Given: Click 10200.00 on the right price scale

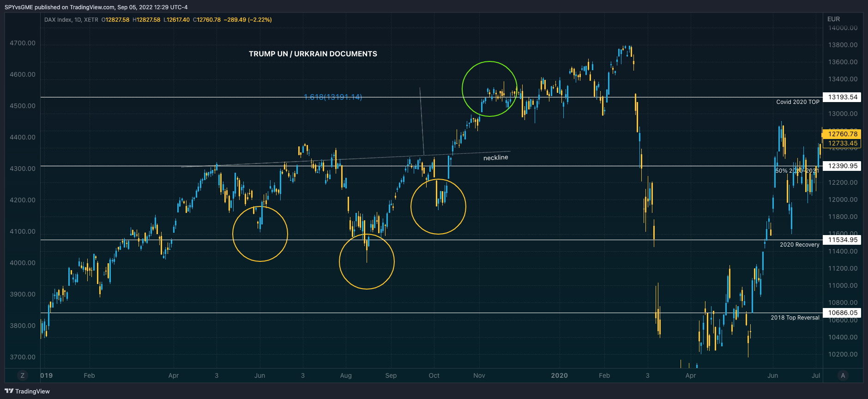Looking at the screenshot, I should click(843, 354).
